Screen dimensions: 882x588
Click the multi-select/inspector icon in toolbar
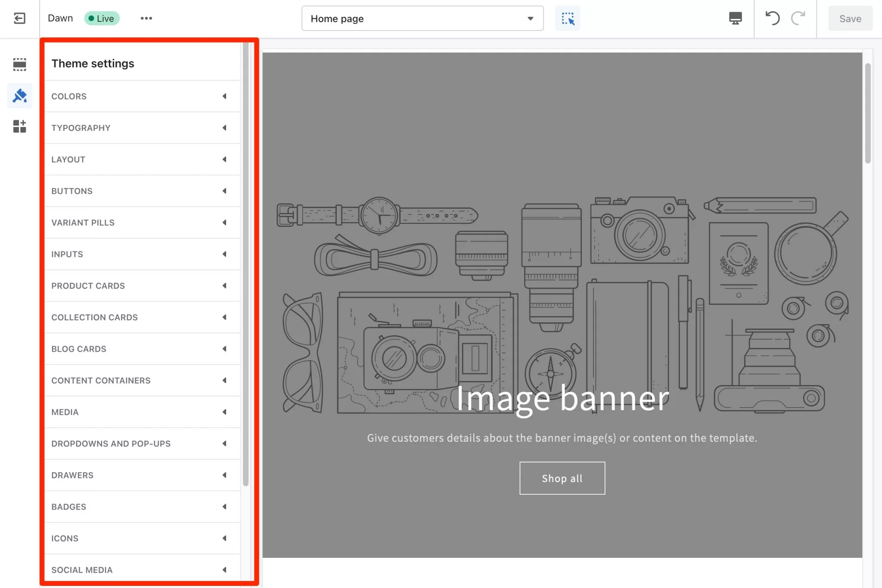click(x=568, y=18)
